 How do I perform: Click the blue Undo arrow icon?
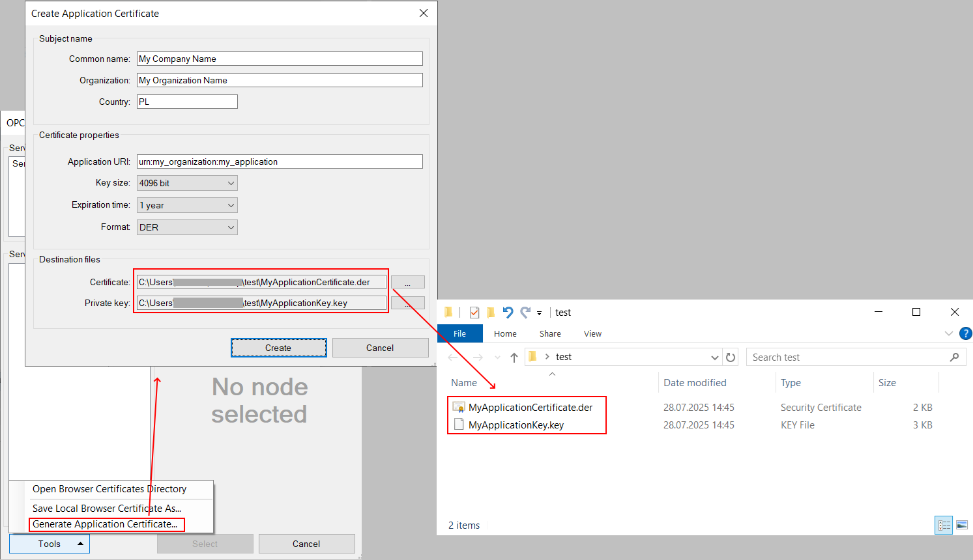508,313
